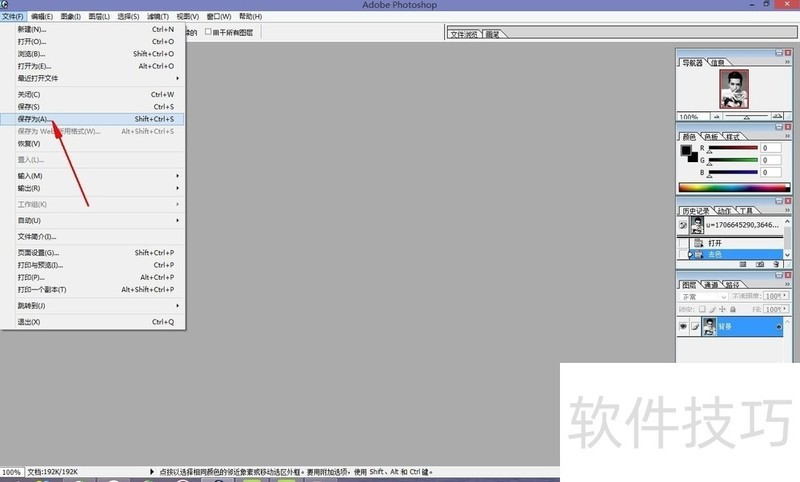Click the set source box beside 去色 state

coord(683,254)
